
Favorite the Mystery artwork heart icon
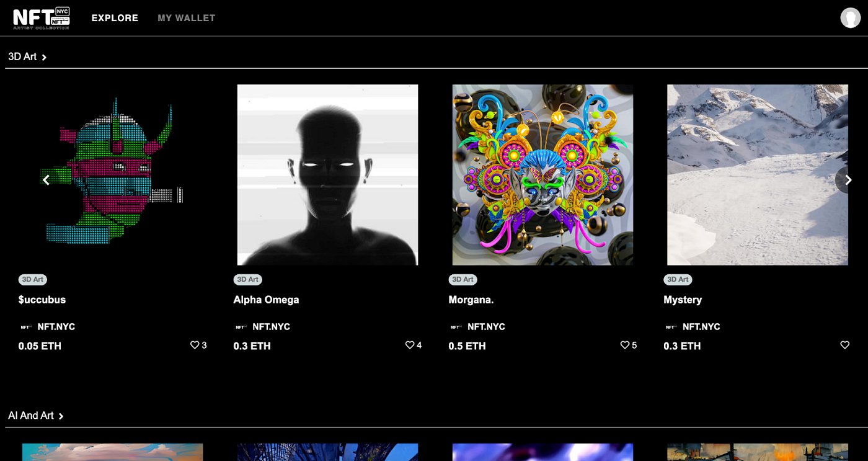coord(844,345)
